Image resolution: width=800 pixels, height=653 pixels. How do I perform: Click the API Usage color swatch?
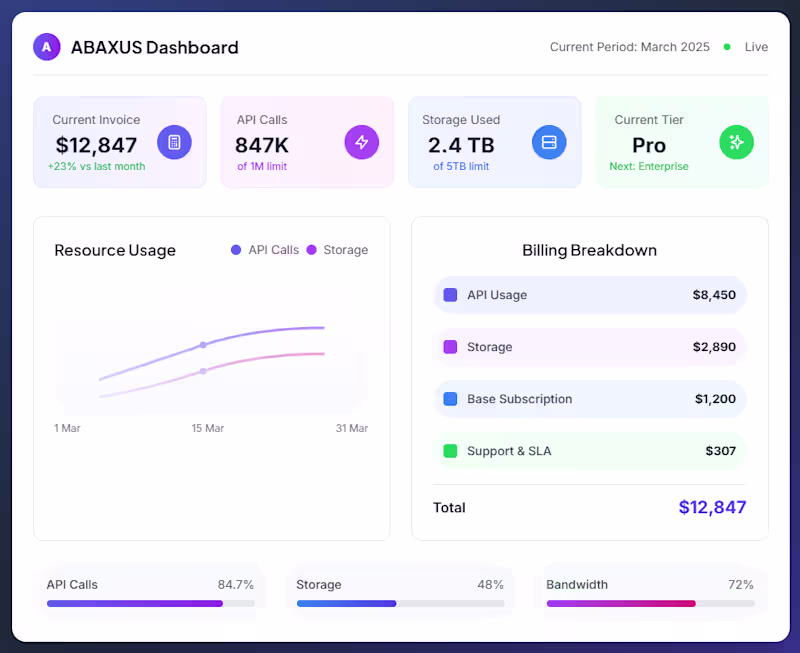click(450, 295)
